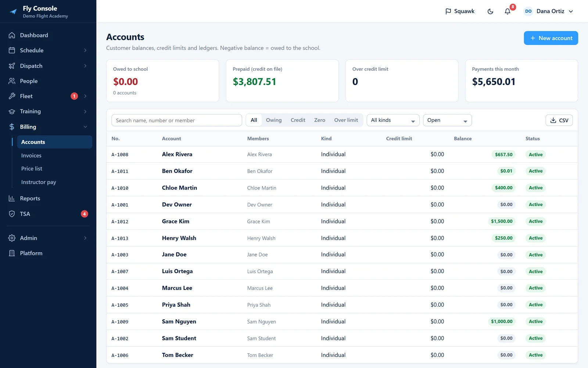Screen dimensions: 588x368
Task: Expand the Schedule menu chevron
Action: pyautogui.click(x=85, y=50)
